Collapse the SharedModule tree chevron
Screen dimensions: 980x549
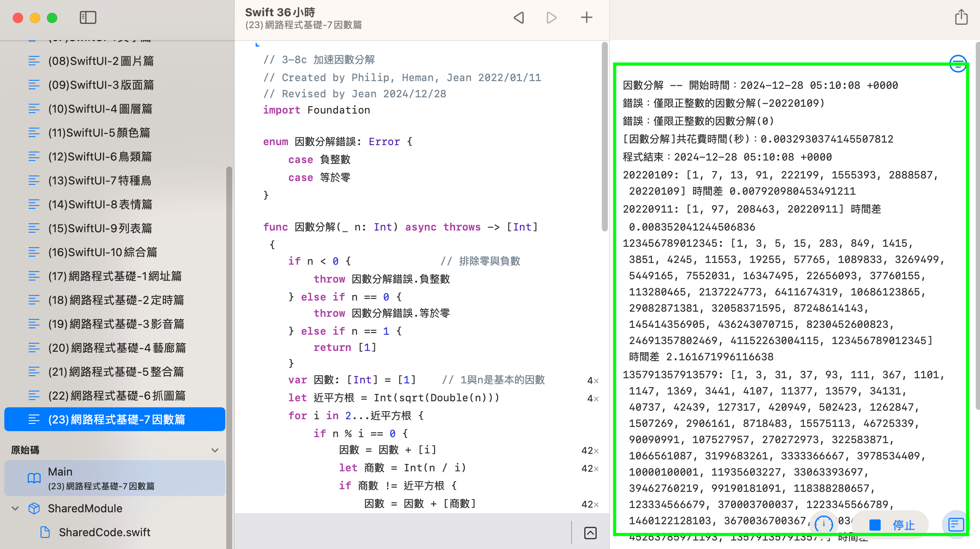point(15,508)
